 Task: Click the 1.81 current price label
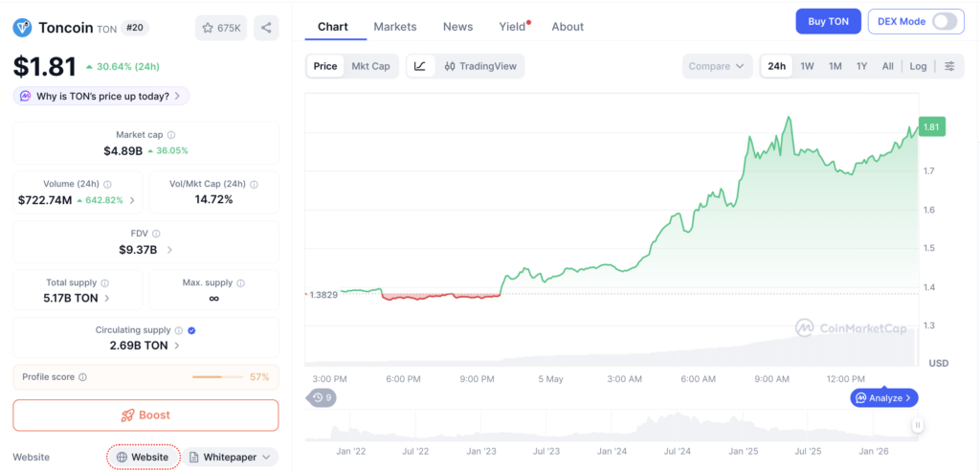pos(932,127)
